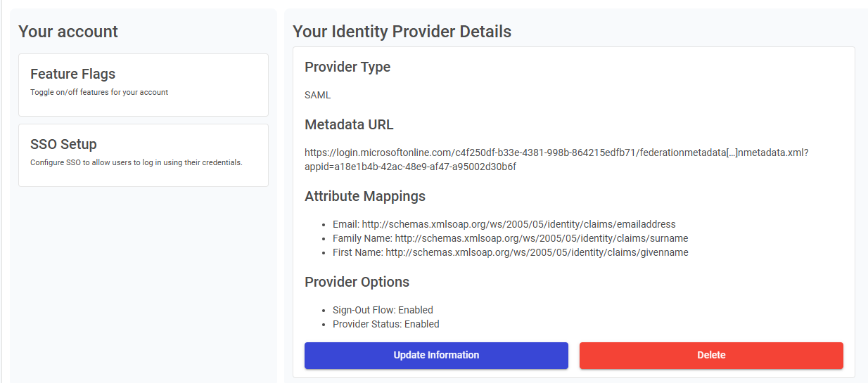The width and height of the screenshot is (868, 383).
Task: Click the appid line of the metadata URL
Action: pyautogui.click(x=410, y=167)
